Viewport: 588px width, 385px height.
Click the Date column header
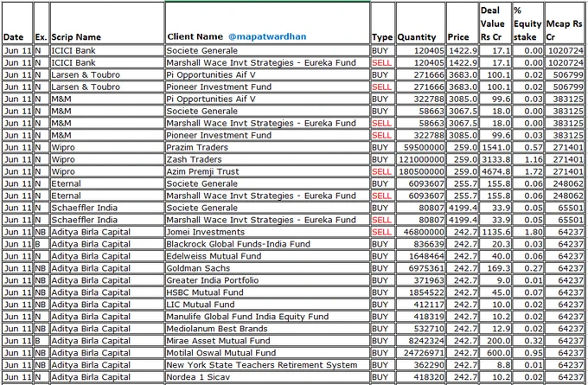pos(17,23)
